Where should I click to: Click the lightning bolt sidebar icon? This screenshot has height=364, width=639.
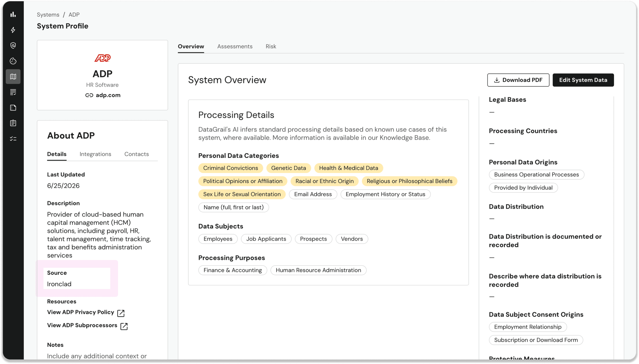(x=13, y=30)
